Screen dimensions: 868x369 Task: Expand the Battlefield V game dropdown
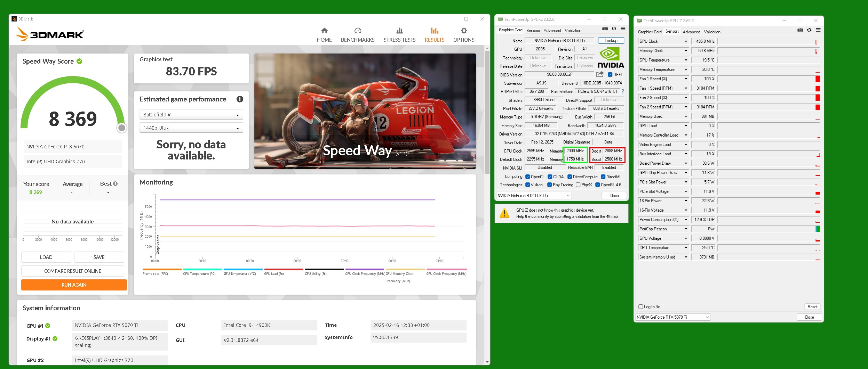(191, 115)
